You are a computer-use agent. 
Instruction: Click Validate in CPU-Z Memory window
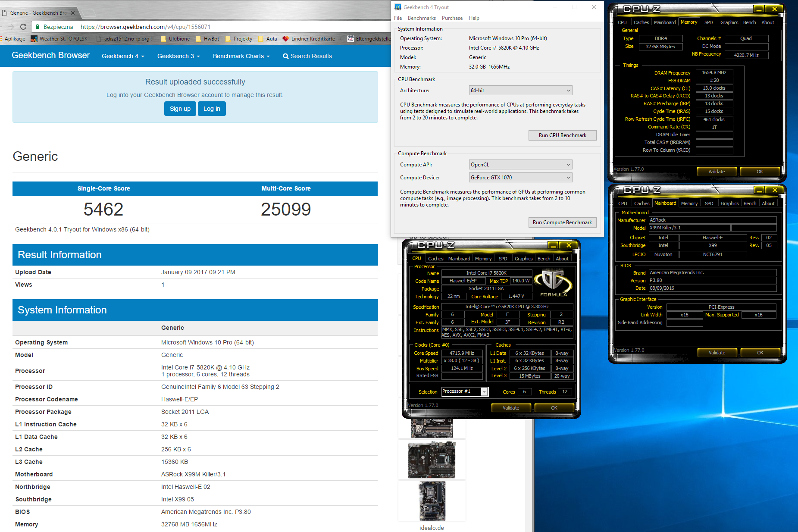717,172
